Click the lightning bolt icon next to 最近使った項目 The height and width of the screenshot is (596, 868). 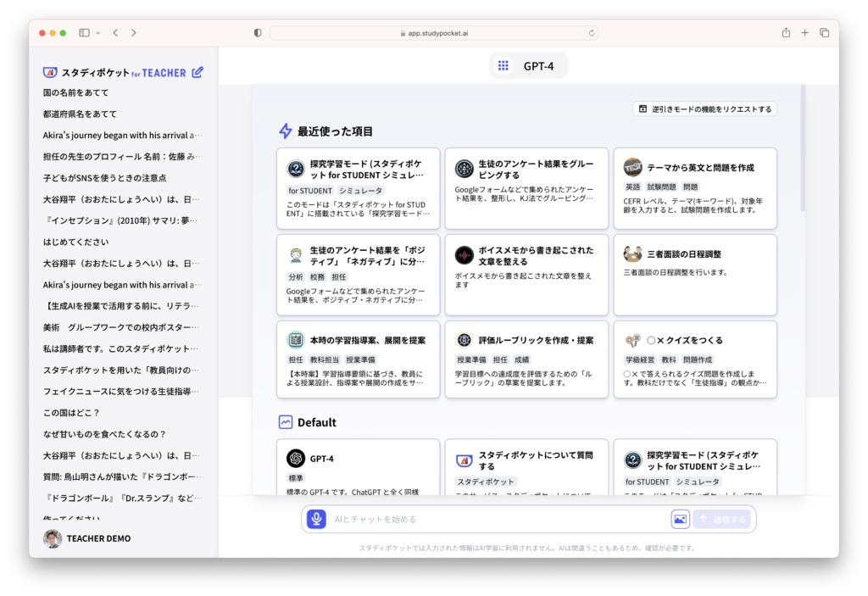click(x=285, y=131)
